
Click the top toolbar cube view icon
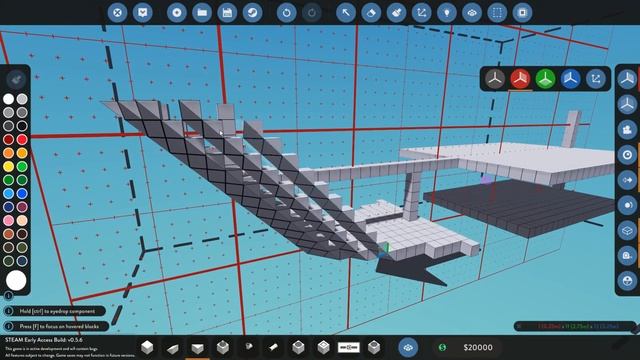point(472,13)
